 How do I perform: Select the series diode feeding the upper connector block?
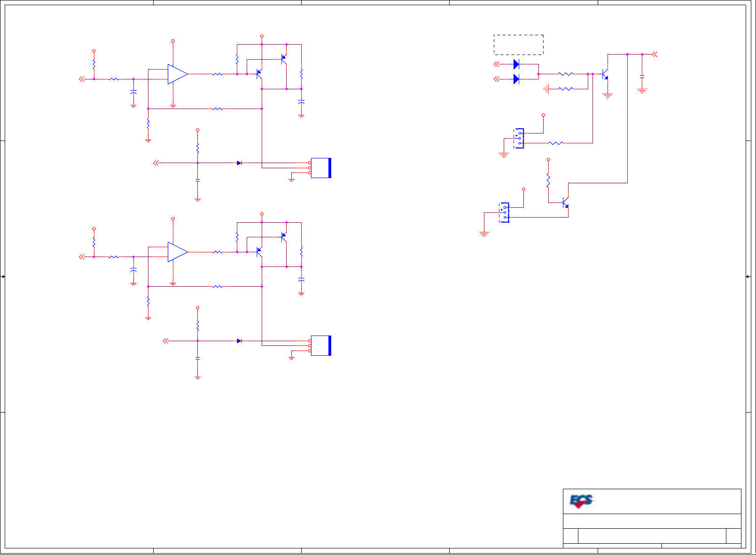click(239, 163)
